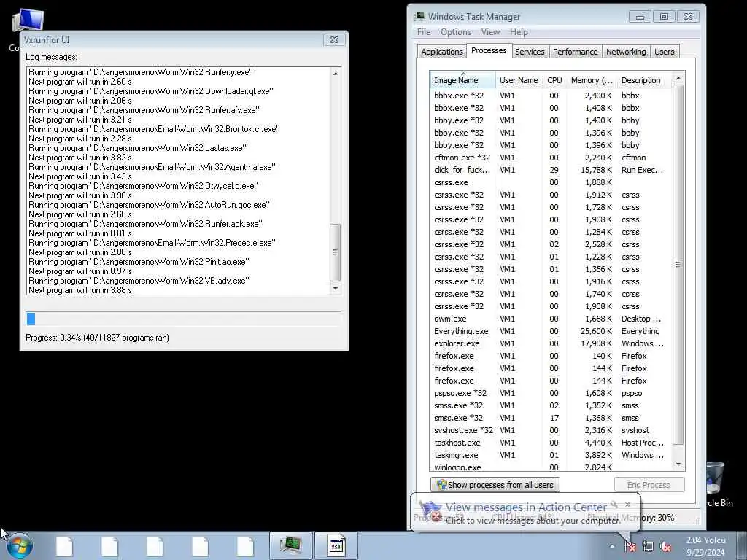The height and width of the screenshot is (560, 747).
Task: Click process list scroll down arrow
Action: (678, 464)
